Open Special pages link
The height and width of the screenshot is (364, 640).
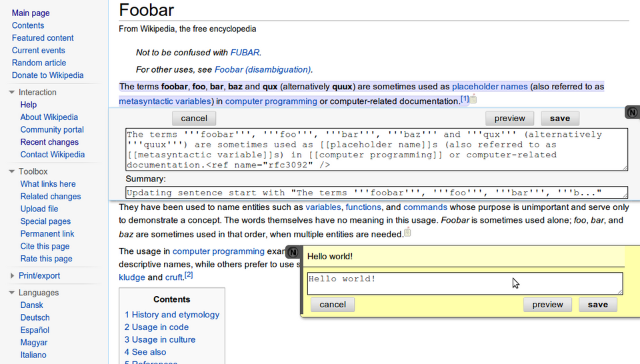tap(45, 221)
